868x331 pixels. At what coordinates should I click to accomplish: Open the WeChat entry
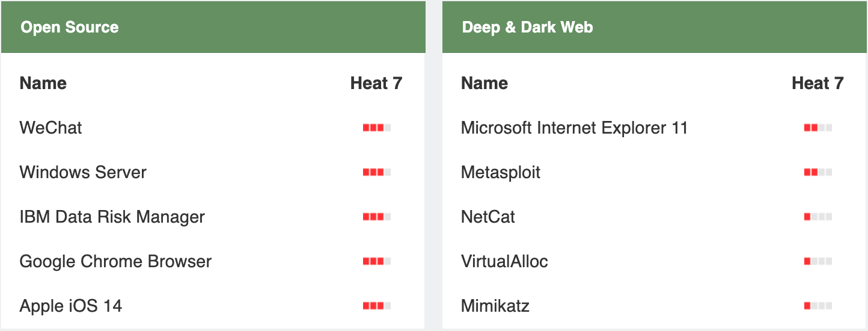[50, 128]
